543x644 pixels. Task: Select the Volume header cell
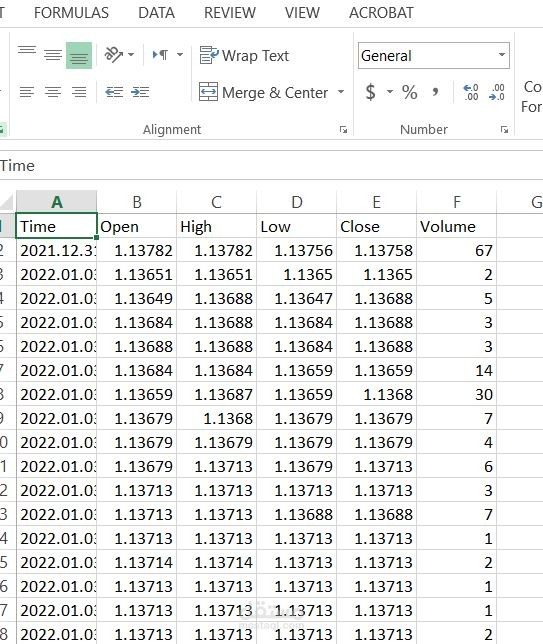point(456,226)
